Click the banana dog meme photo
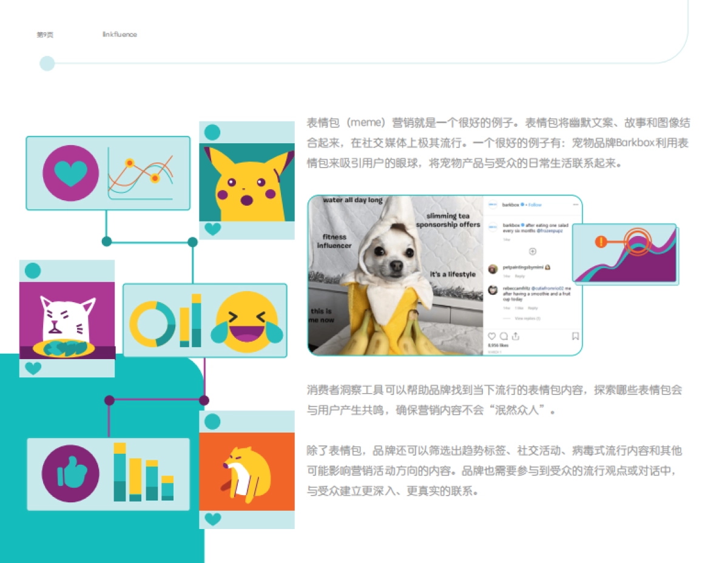728x563 pixels. click(x=396, y=275)
